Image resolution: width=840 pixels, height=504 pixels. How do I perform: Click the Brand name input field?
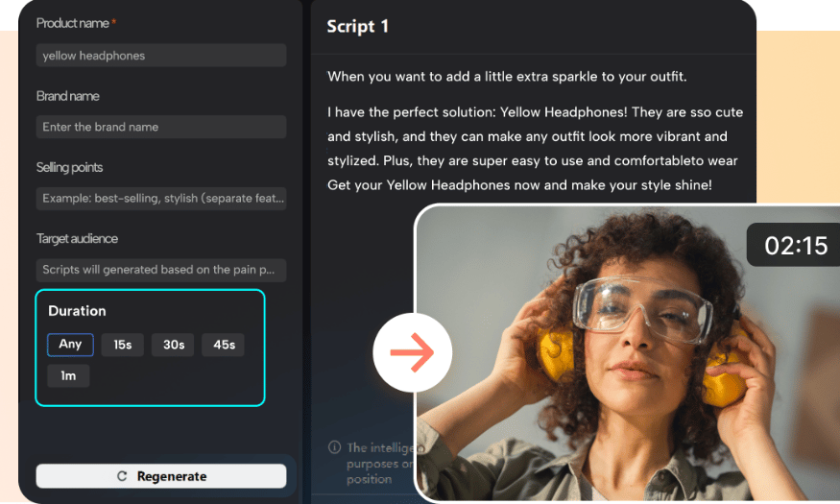tap(161, 127)
